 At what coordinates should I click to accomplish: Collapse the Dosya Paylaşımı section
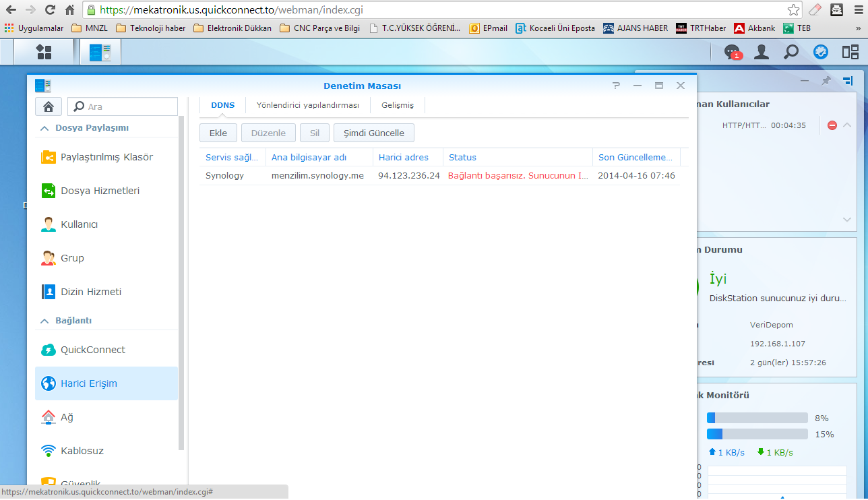tap(44, 128)
